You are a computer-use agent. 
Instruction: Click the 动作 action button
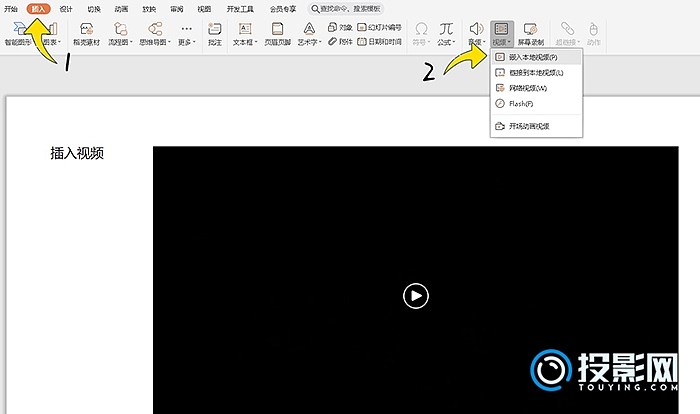pyautogui.click(x=593, y=34)
